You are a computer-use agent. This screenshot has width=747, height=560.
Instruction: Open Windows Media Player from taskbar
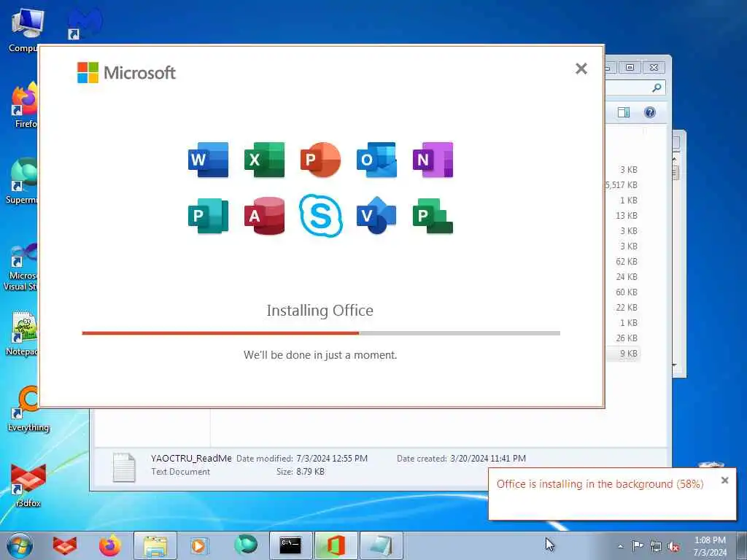click(x=198, y=545)
